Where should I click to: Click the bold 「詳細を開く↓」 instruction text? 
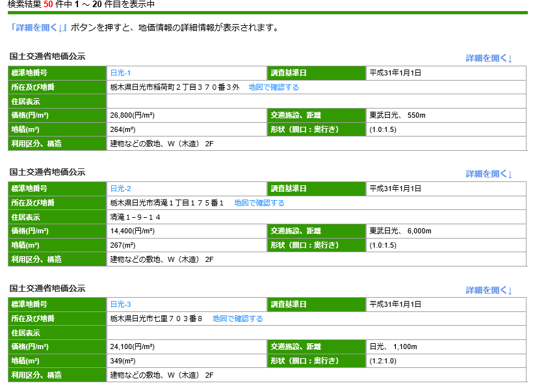pyautogui.click(x=39, y=28)
